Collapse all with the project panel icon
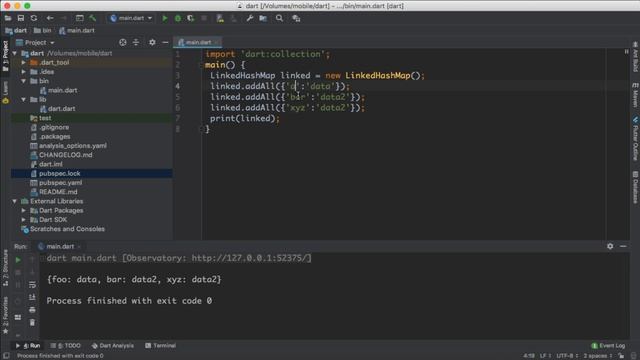640x360 pixels. pyautogui.click(x=136, y=42)
